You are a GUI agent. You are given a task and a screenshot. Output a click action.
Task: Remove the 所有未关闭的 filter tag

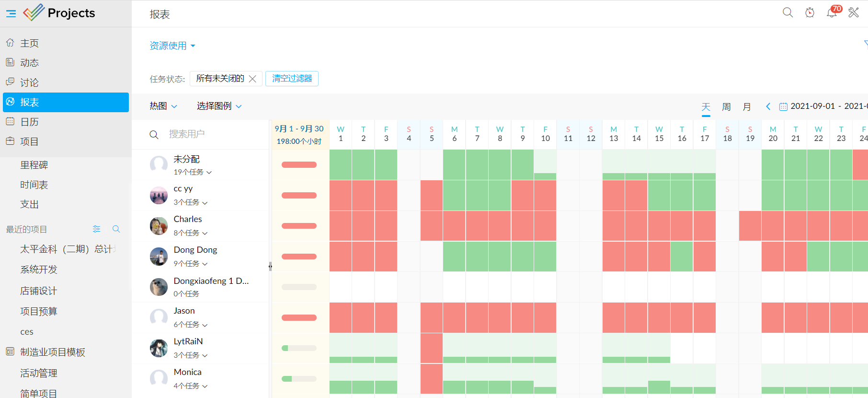[x=252, y=79]
